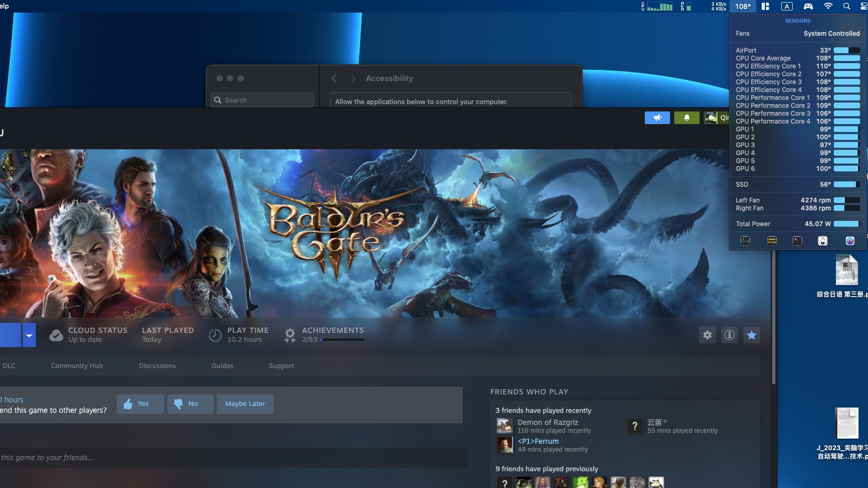Select the Right Fan 4386 rpm row

[797, 208]
